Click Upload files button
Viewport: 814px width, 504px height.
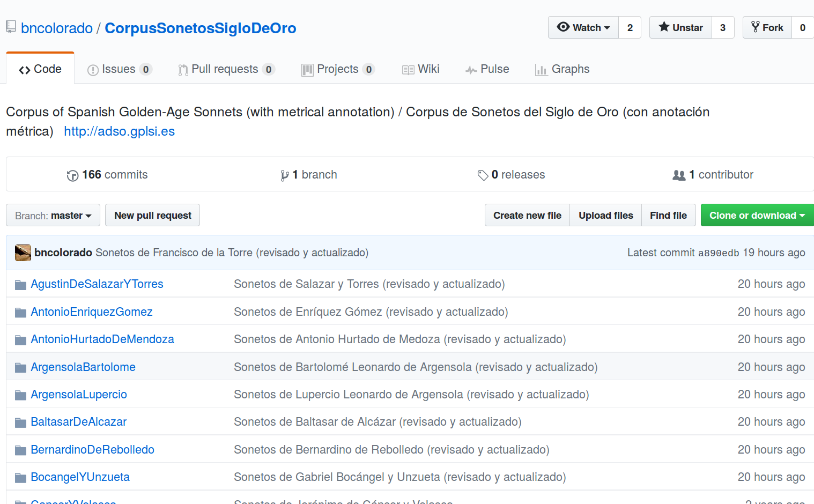pyautogui.click(x=606, y=215)
